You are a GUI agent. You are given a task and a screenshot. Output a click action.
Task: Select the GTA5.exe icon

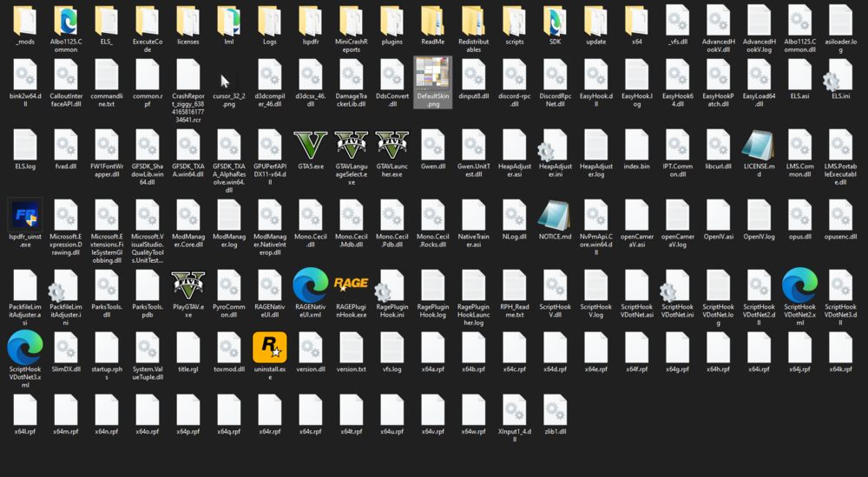[x=310, y=145]
